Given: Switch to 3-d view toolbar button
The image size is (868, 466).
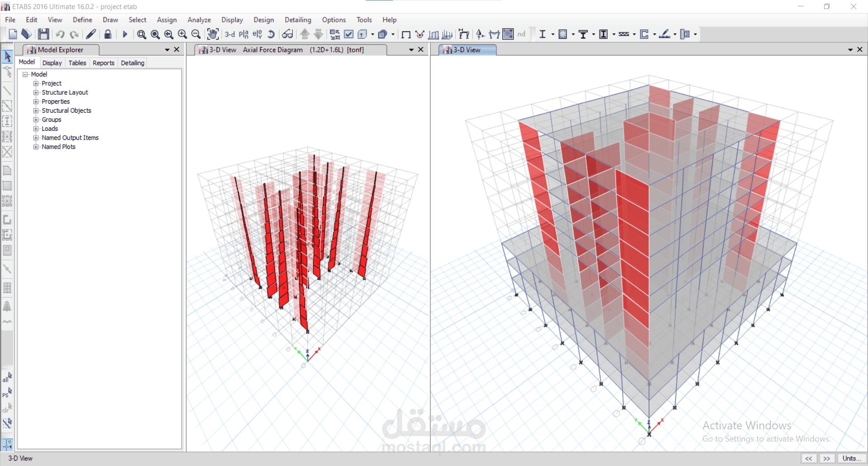Looking at the screenshot, I should (x=230, y=34).
